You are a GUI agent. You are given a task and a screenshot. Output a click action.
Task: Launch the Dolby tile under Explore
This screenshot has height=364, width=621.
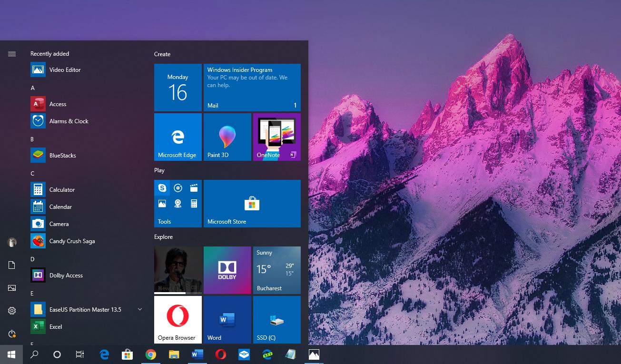coord(227,270)
